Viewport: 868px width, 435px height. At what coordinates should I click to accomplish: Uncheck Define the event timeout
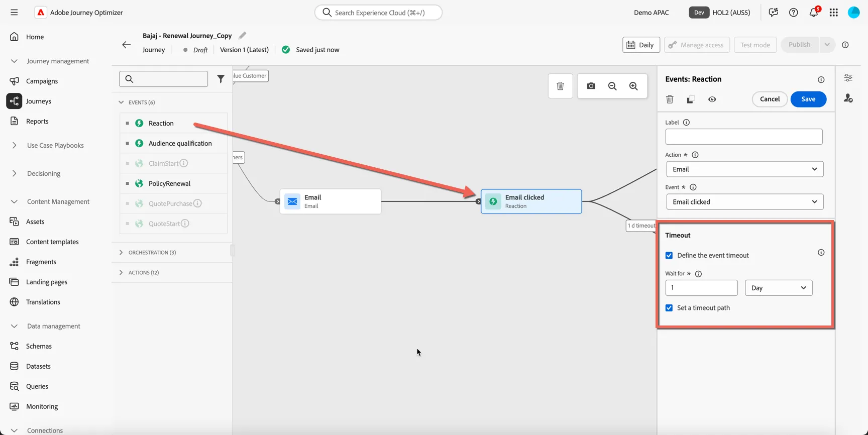[x=669, y=255]
